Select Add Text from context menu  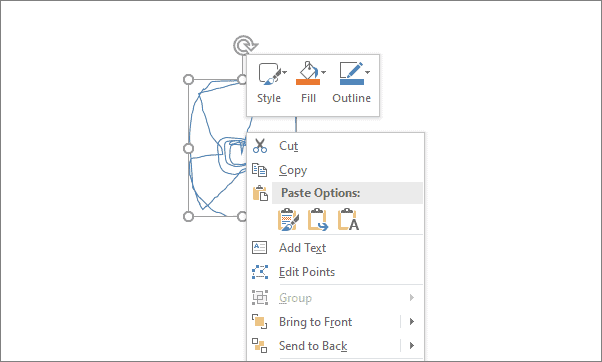pos(303,248)
